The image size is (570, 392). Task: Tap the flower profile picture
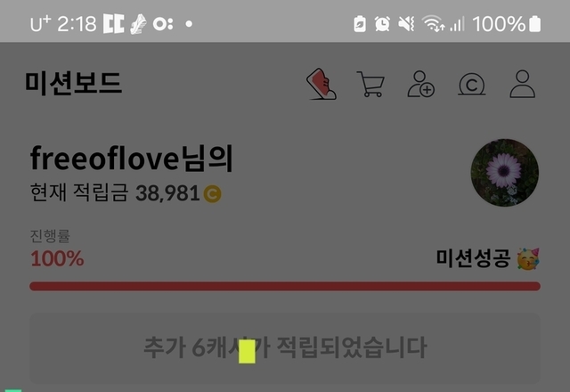[505, 172]
